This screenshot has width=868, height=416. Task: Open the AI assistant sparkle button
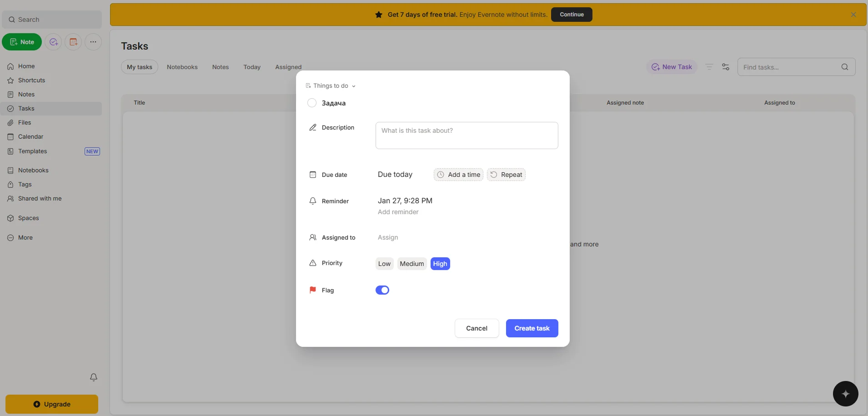tap(845, 394)
